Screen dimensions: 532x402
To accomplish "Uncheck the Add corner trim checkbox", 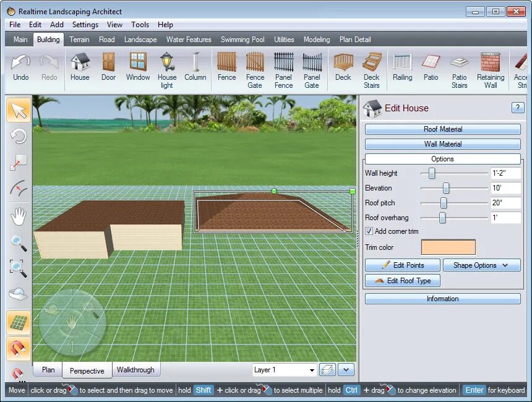I will 369,231.
